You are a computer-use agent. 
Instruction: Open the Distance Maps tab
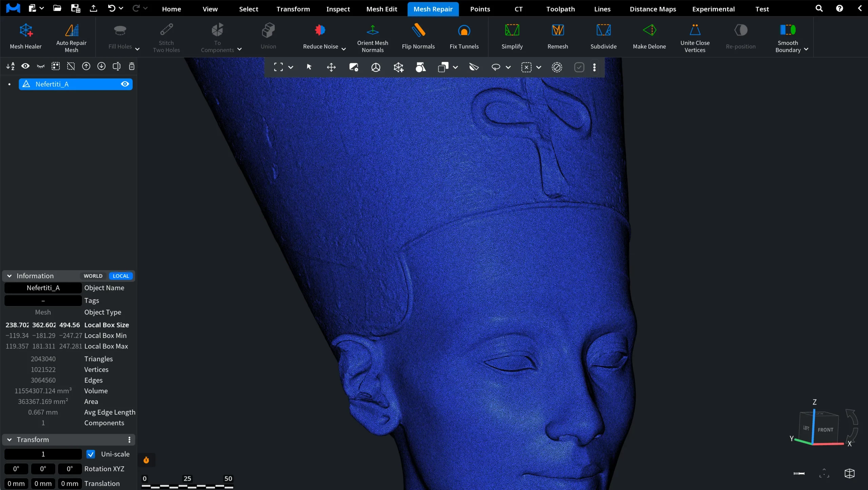(x=653, y=9)
